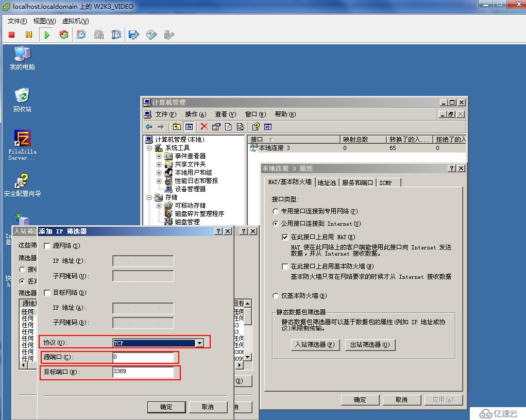The width and height of the screenshot is (526, 420).
Task: Toggle enable NAT on this interface
Action: (285, 237)
